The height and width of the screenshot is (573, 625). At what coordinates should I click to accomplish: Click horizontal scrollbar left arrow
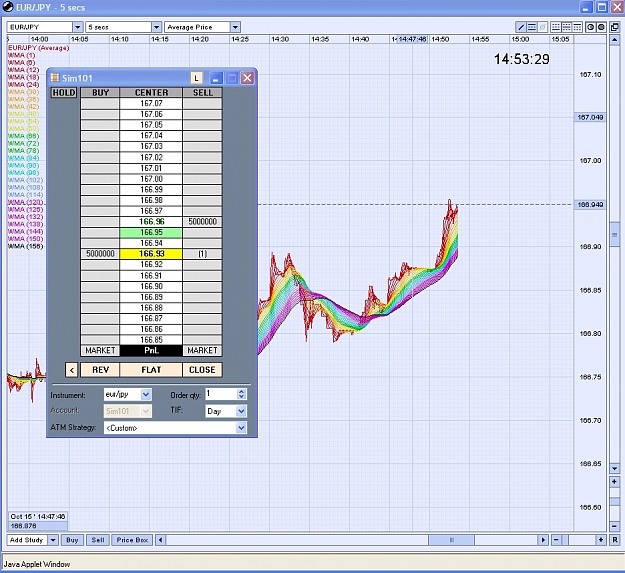(x=160, y=540)
